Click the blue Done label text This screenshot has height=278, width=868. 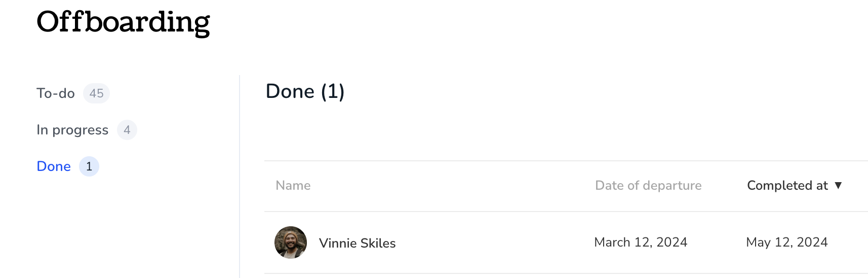(x=54, y=166)
